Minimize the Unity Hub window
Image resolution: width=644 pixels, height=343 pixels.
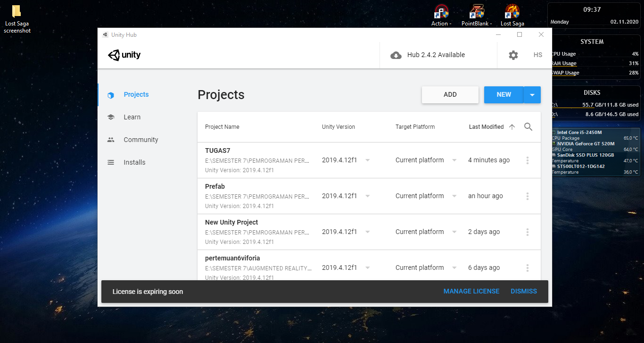pyautogui.click(x=498, y=34)
